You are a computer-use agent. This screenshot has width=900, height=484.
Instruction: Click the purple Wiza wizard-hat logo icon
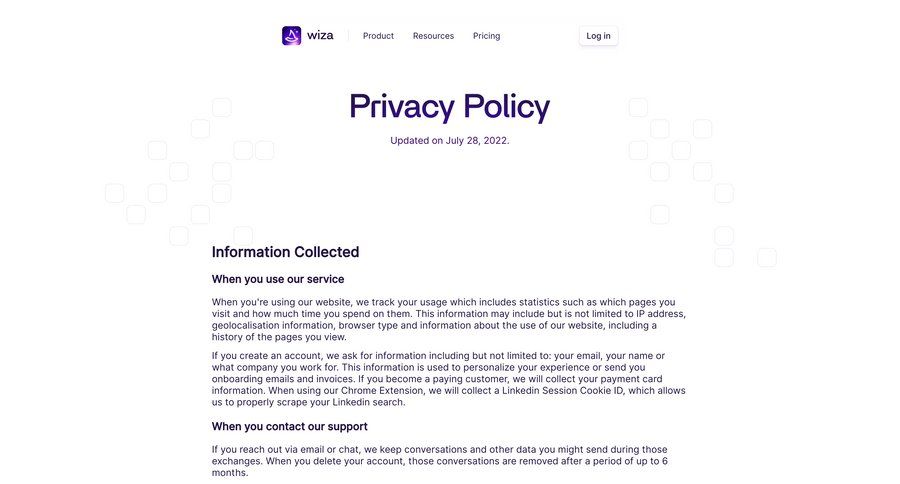click(291, 36)
